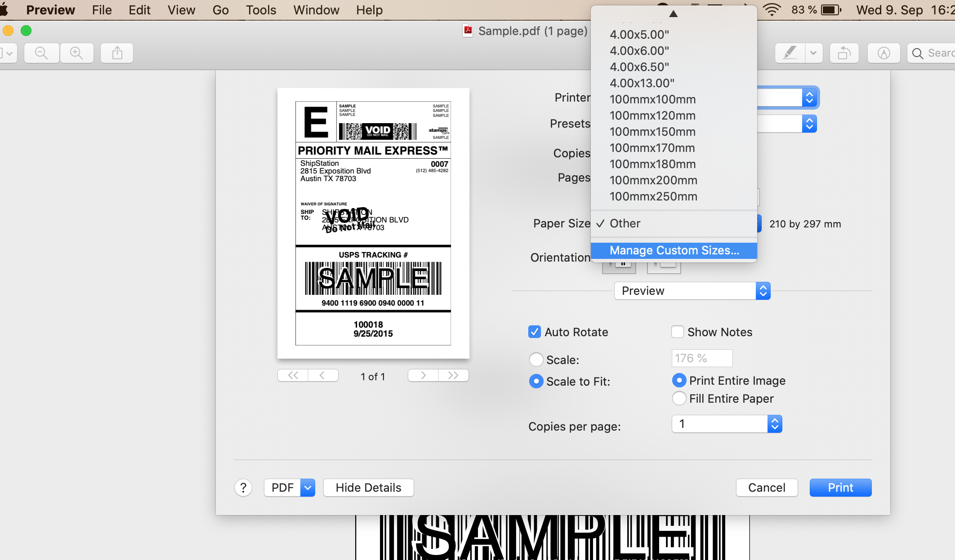Open the Markup toolbox icon
The image size is (955, 560).
click(x=884, y=53)
